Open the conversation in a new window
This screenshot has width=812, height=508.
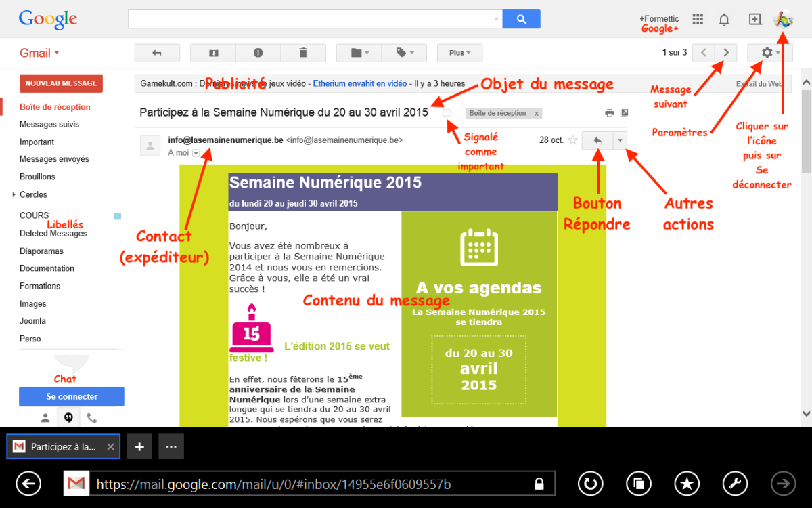point(625,113)
